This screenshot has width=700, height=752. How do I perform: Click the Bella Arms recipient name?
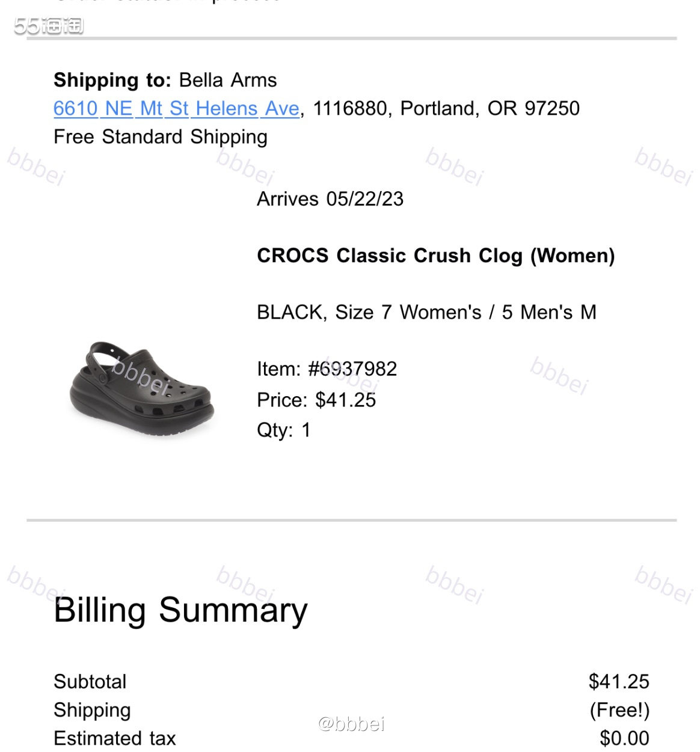pos(228,80)
